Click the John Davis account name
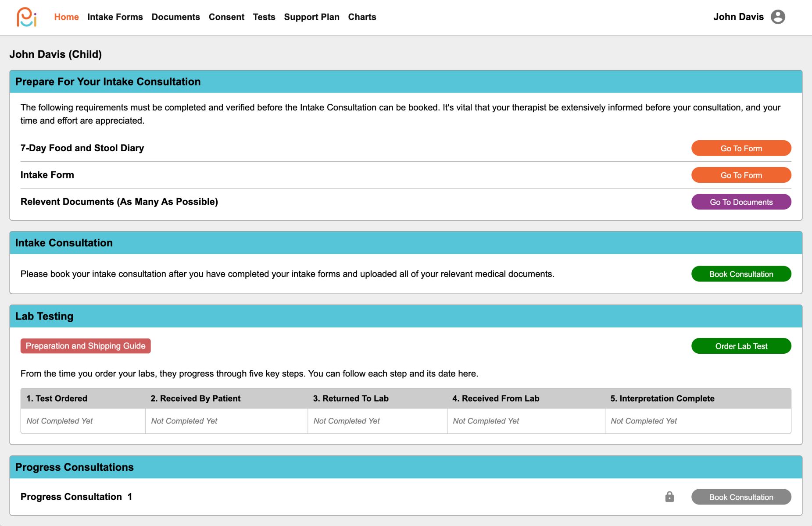812x526 pixels. (x=738, y=17)
